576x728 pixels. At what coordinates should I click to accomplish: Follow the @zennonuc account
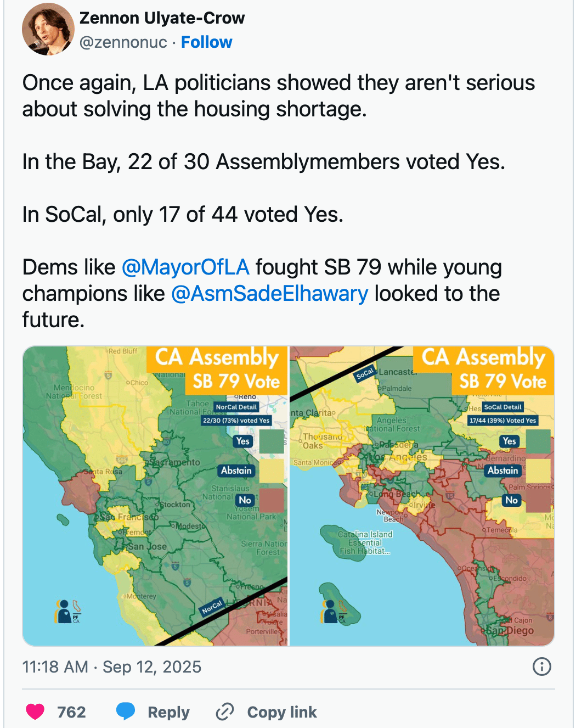pyautogui.click(x=207, y=42)
